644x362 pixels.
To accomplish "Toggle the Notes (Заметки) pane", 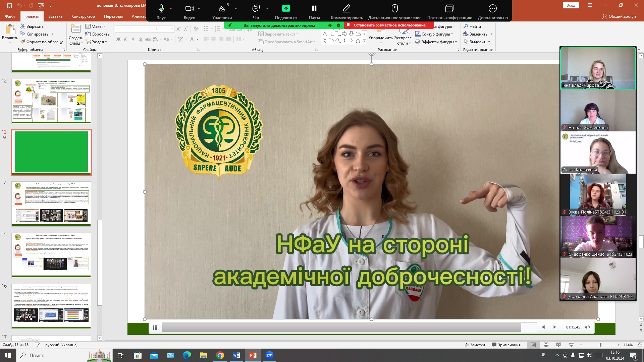I will (x=475, y=345).
